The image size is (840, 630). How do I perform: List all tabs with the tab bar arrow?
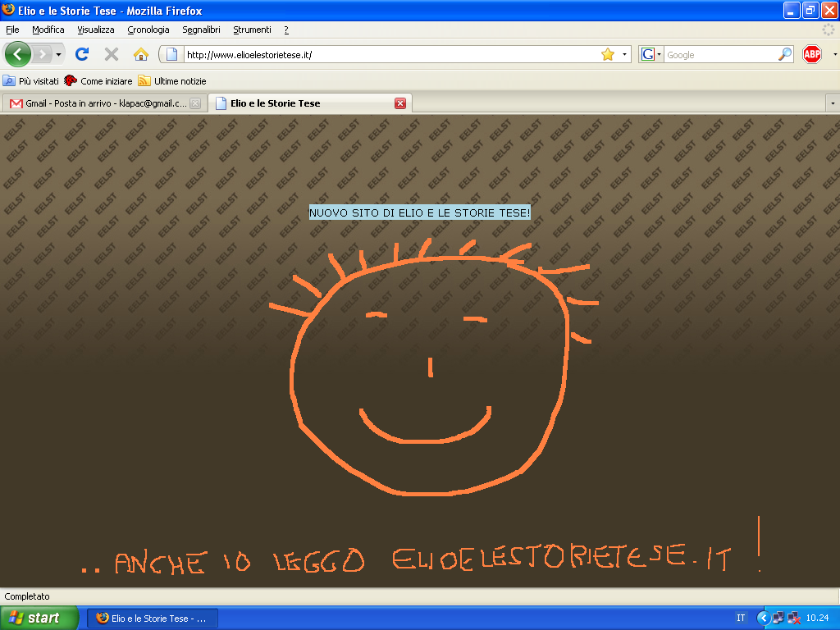tap(833, 103)
